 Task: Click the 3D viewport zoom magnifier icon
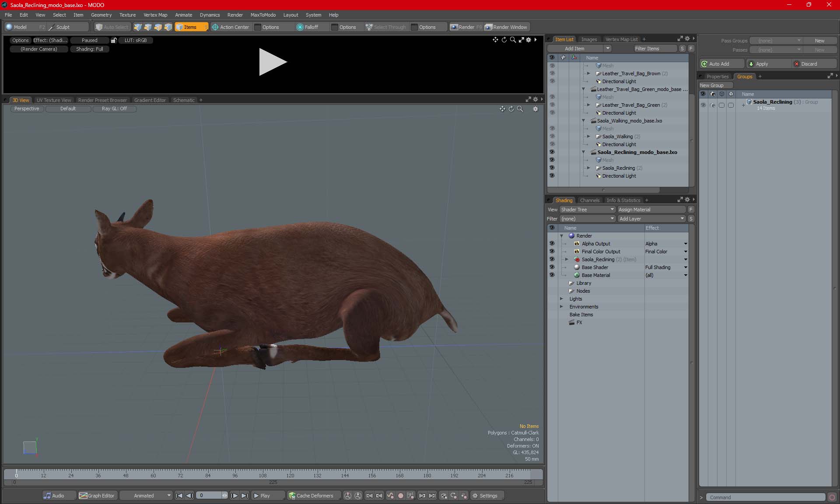click(x=520, y=109)
